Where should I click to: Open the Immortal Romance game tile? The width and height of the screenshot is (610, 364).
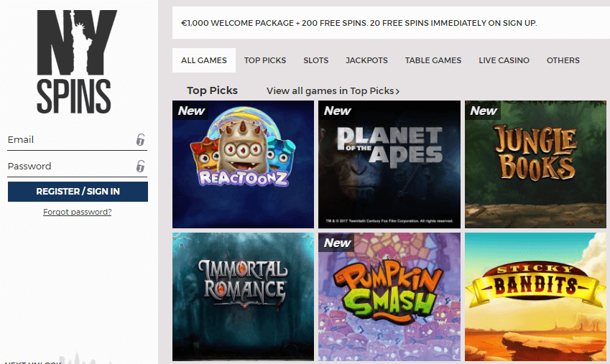[x=243, y=297]
